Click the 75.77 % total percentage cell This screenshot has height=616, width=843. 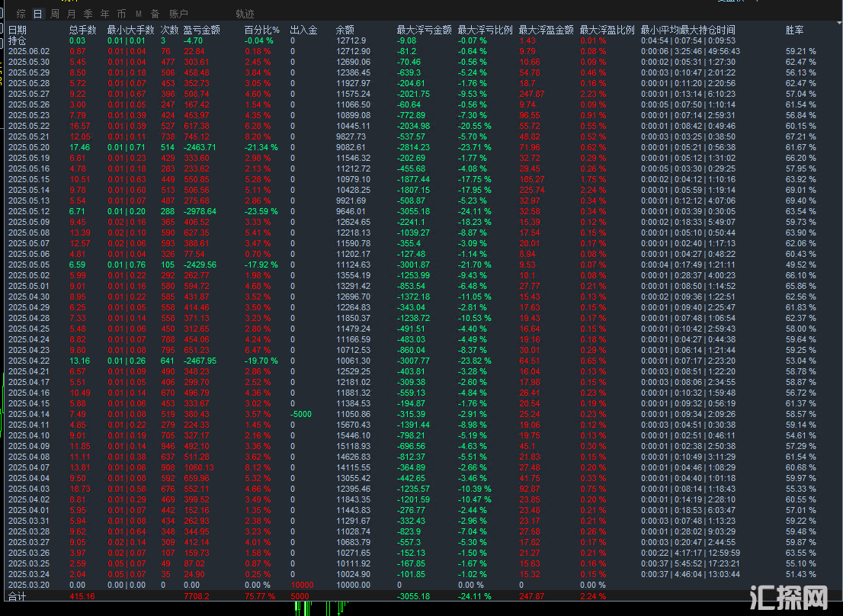click(260, 596)
